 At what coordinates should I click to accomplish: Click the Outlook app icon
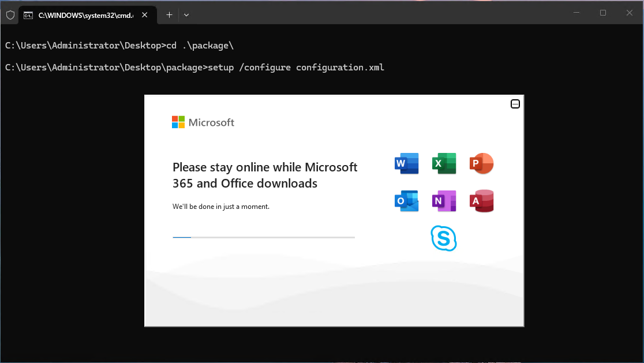pos(407,201)
